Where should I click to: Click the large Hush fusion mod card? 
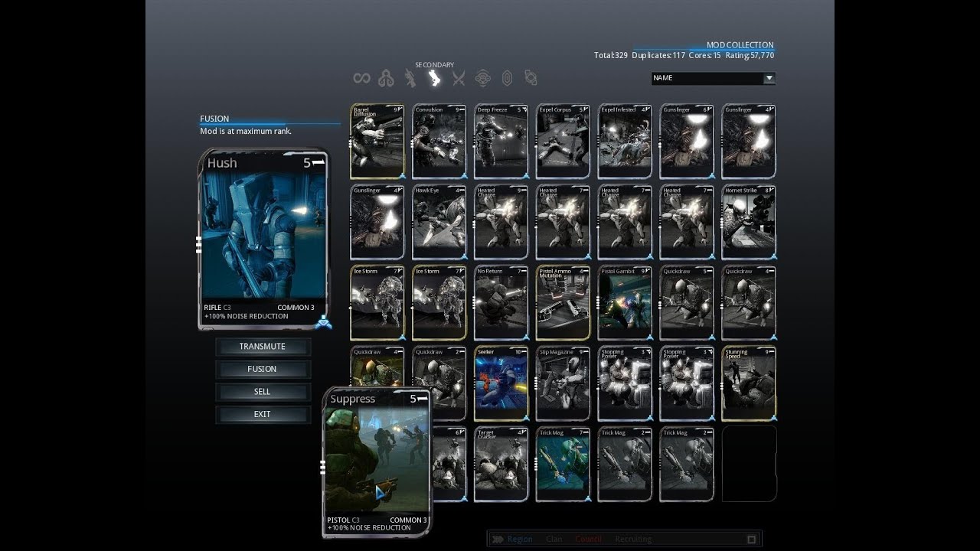click(263, 240)
